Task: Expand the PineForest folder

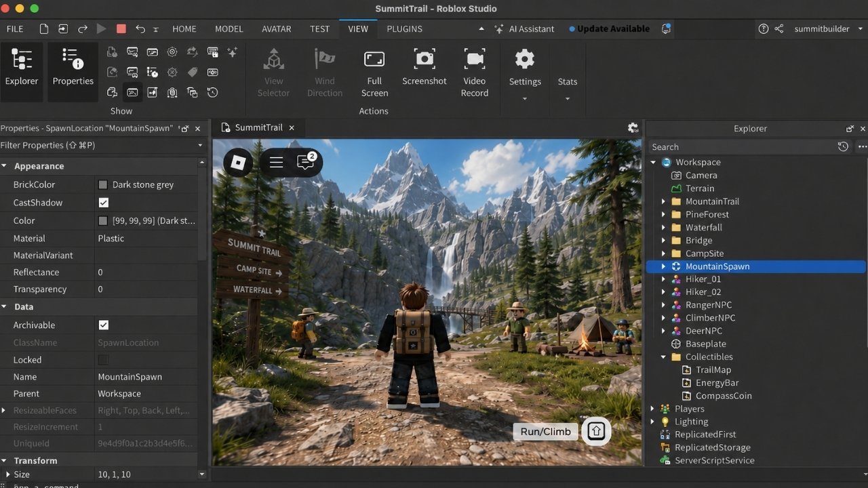Action: [x=664, y=214]
